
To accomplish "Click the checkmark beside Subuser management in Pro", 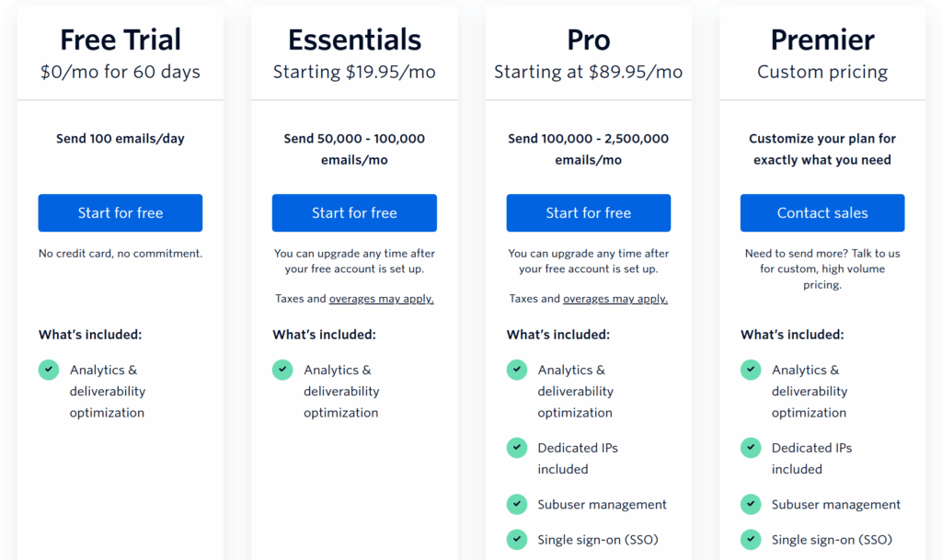I will (516, 504).
